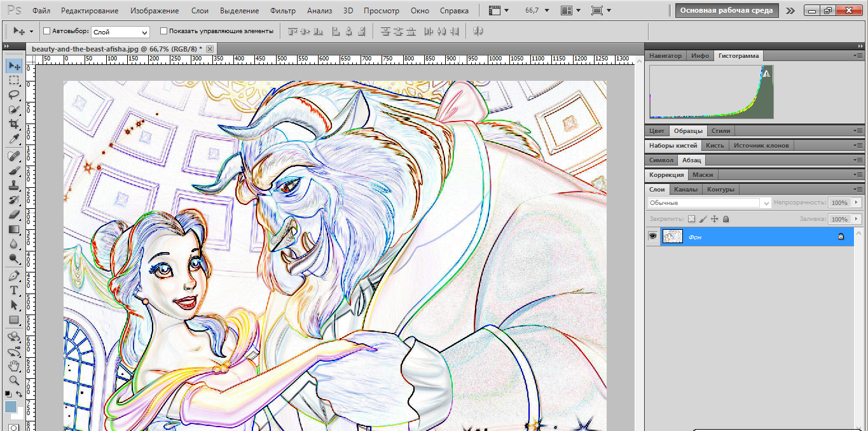
Task: Select the Gradient tool
Action: tap(14, 230)
